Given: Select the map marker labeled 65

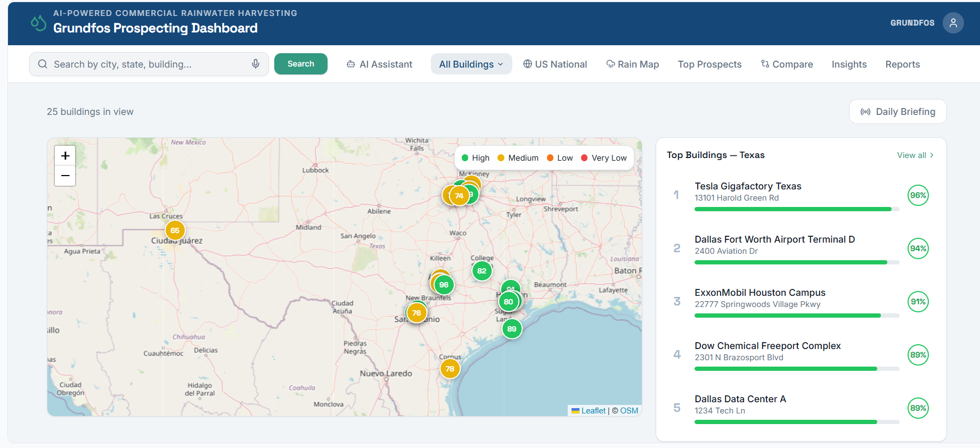Looking at the screenshot, I should (175, 230).
